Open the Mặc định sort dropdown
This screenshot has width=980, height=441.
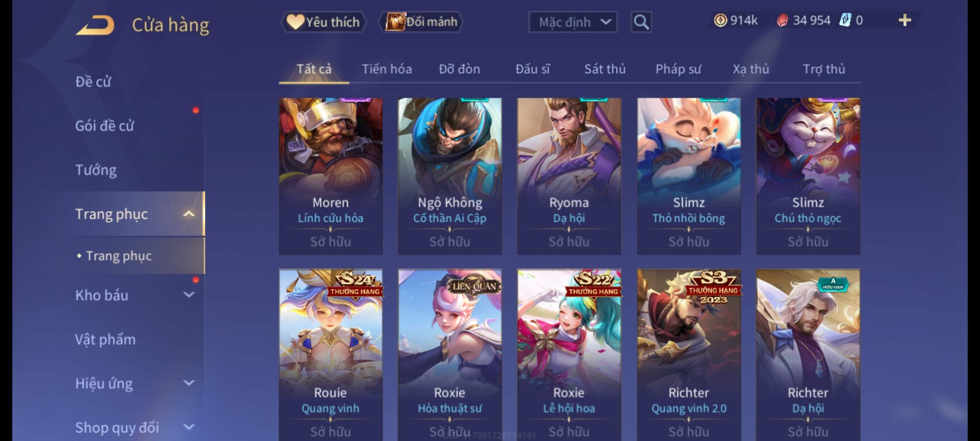point(573,22)
